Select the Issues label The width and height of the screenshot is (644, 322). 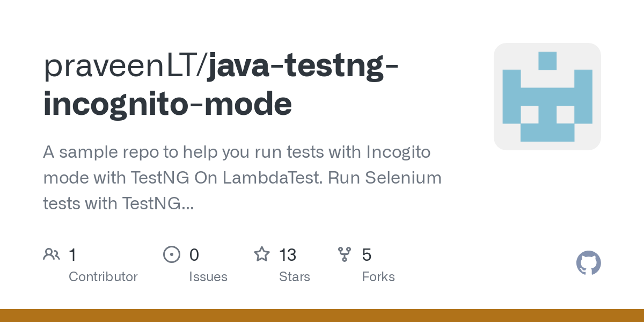[208, 277]
